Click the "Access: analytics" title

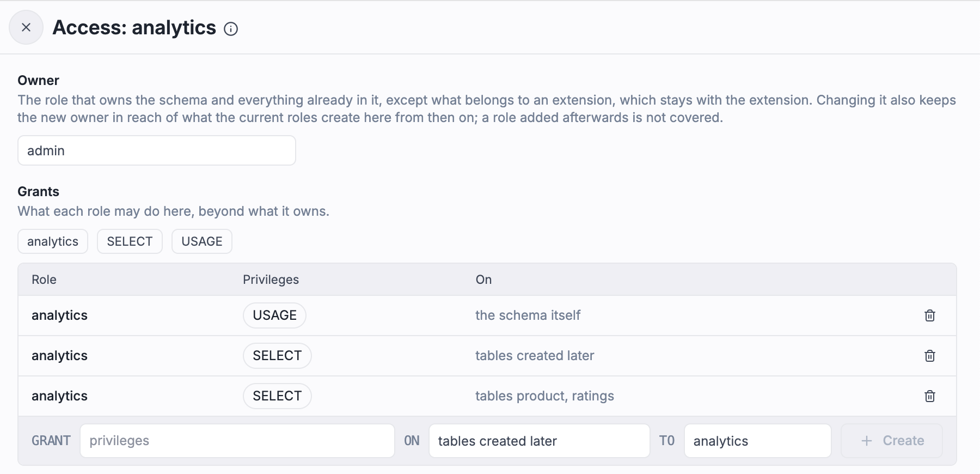point(134,28)
